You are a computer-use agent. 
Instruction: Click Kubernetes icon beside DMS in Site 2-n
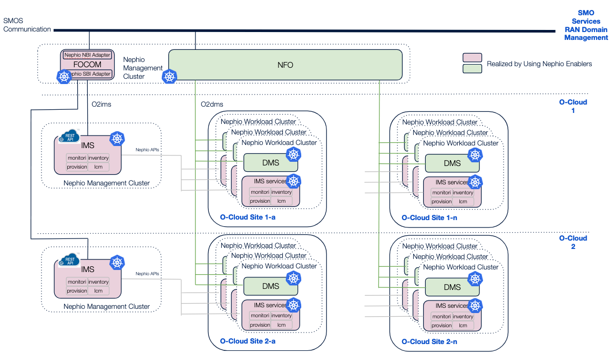(475, 278)
